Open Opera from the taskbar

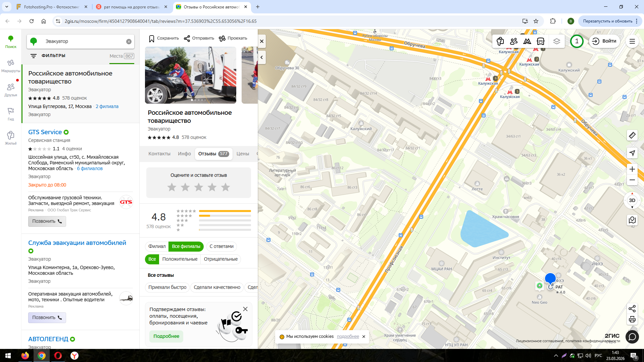[x=58, y=356]
